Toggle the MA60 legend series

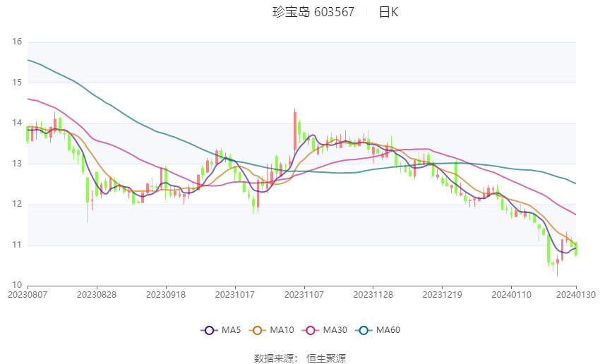(x=378, y=330)
